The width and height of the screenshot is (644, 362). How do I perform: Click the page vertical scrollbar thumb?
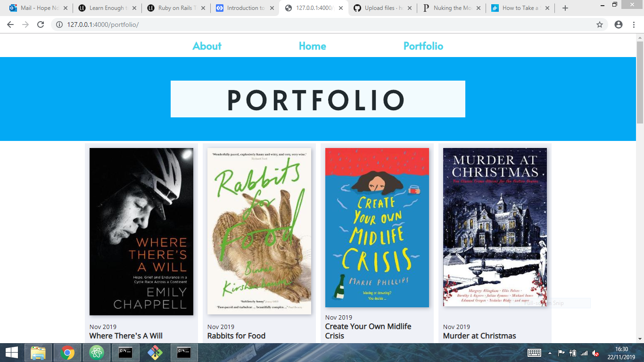640,82
